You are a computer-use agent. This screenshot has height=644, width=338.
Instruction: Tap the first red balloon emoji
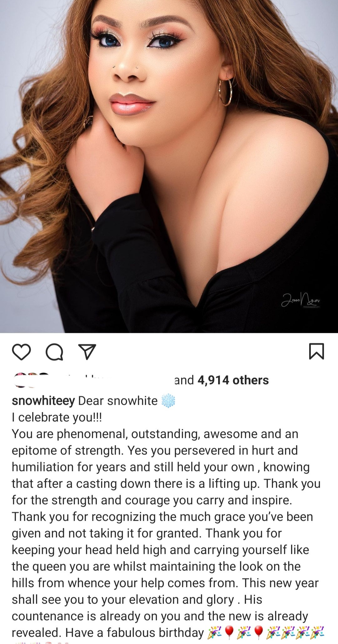(230, 633)
